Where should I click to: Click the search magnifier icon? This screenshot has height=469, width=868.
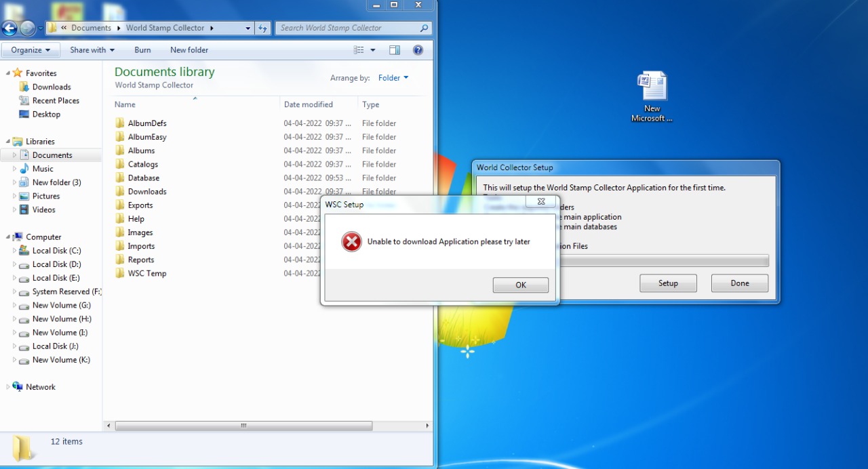click(425, 28)
